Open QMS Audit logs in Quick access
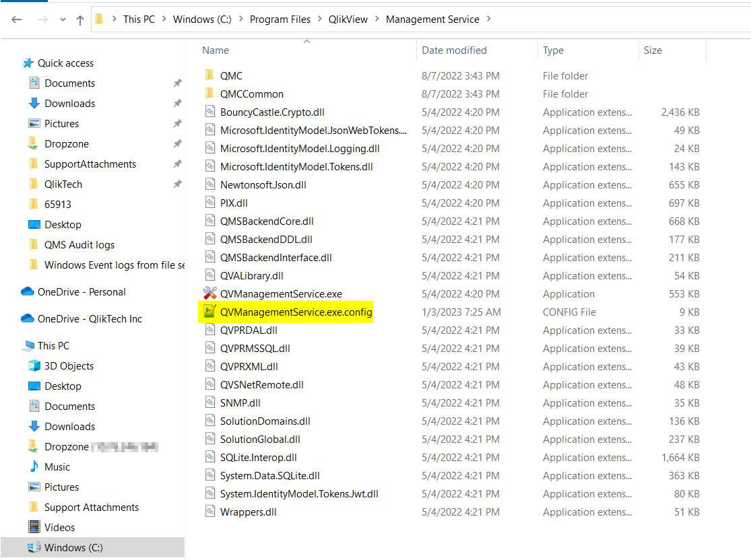Screen dimensions: 751x560 [79, 245]
